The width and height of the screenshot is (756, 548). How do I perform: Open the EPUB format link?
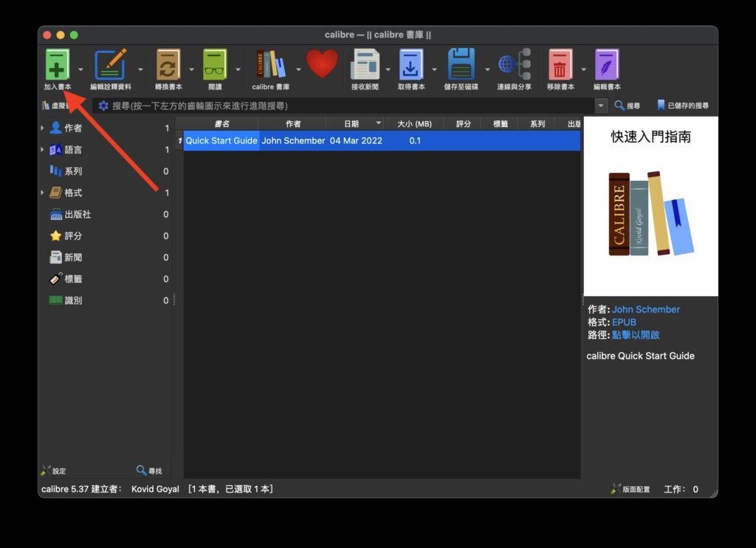(624, 322)
